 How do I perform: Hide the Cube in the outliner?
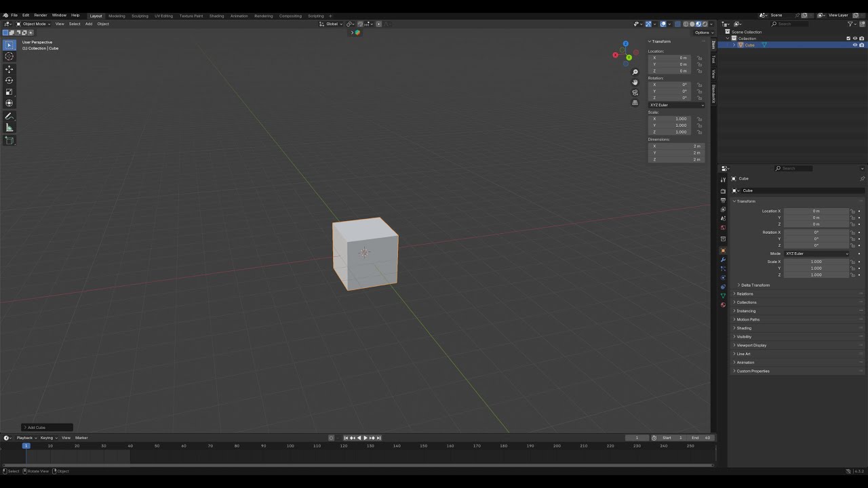[x=854, y=45]
